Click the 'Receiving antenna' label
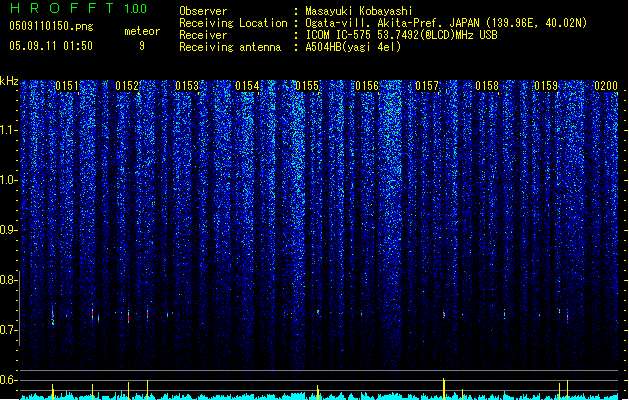 pos(230,47)
